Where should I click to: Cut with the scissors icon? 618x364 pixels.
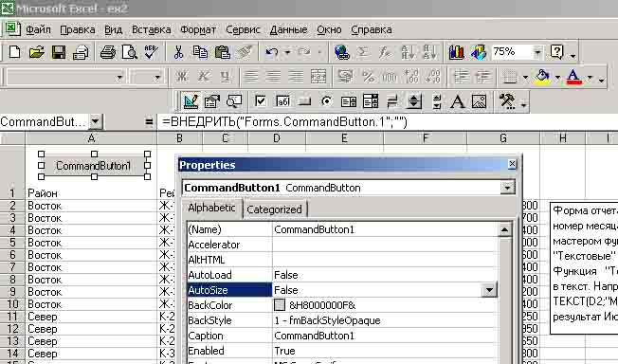(178, 52)
